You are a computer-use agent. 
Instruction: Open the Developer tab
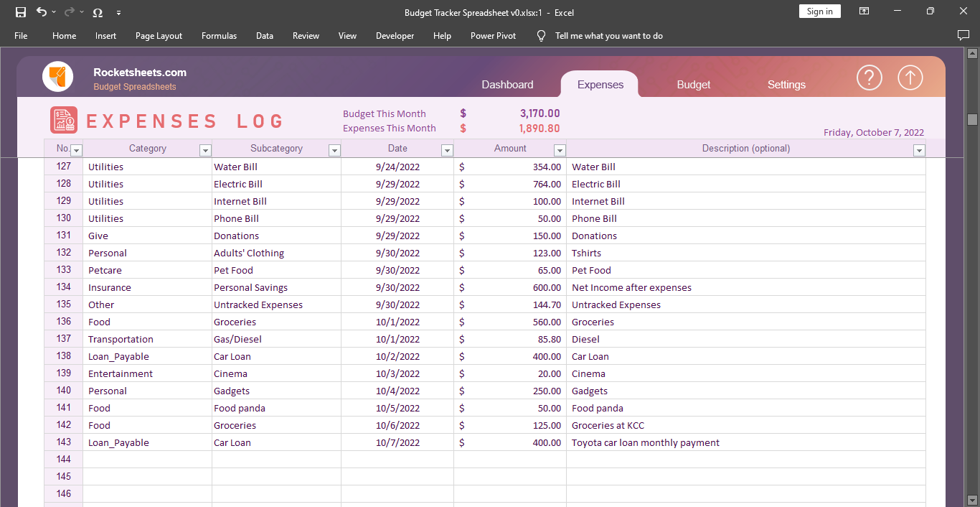pos(395,36)
